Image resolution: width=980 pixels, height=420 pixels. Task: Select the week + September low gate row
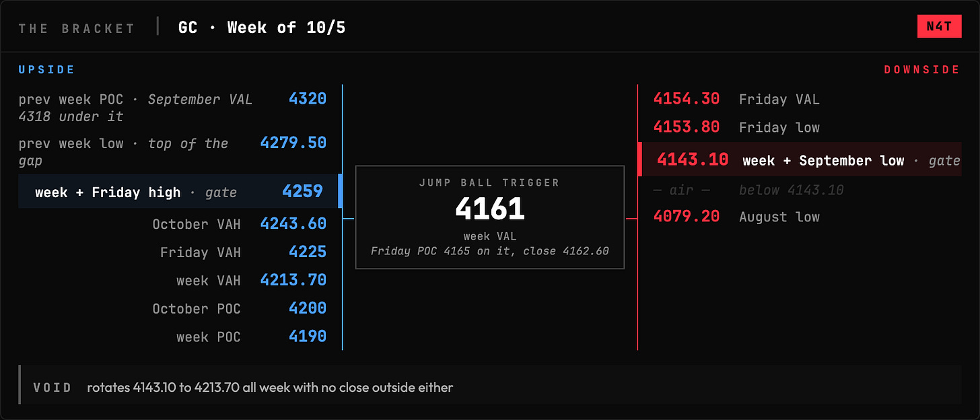tap(800, 160)
